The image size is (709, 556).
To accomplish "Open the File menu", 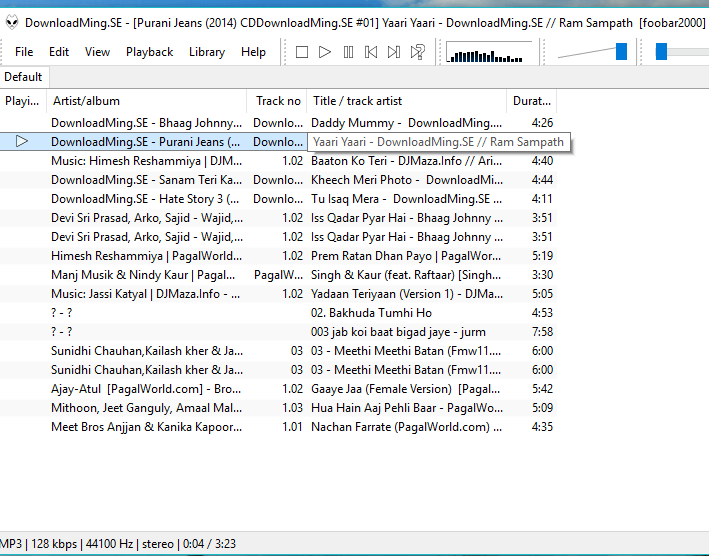I will 24,52.
